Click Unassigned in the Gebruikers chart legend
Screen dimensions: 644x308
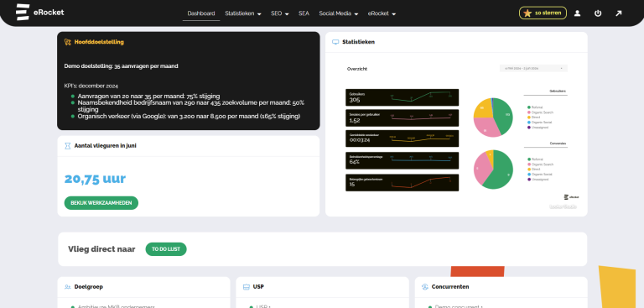[538, 127]
